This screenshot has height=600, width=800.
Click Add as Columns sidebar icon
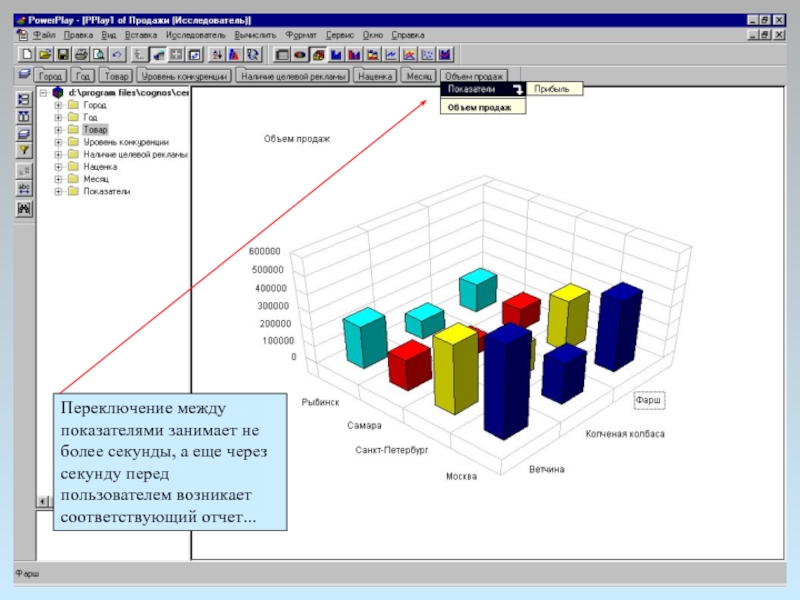tap(23, 117)
